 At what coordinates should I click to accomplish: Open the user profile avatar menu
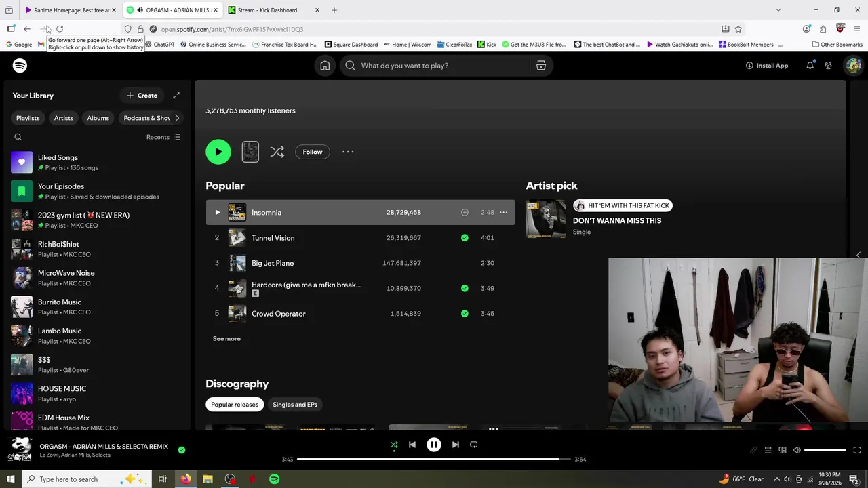[x=853, y=66]
